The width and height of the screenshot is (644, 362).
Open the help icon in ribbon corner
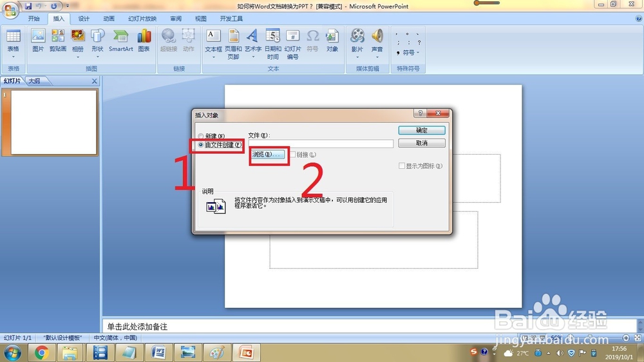coord(639,19)
